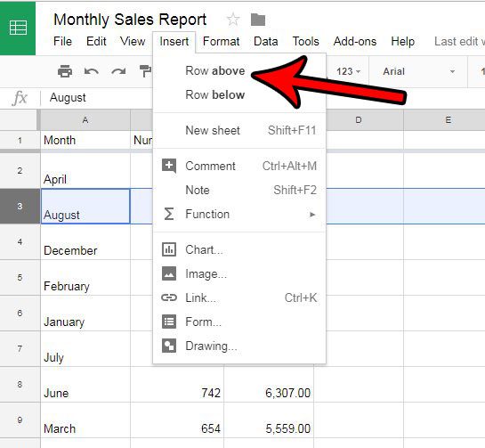Viewport: 485px width, 448px height.
Task: Click the undo arrow icon
Action: (92, 72)
